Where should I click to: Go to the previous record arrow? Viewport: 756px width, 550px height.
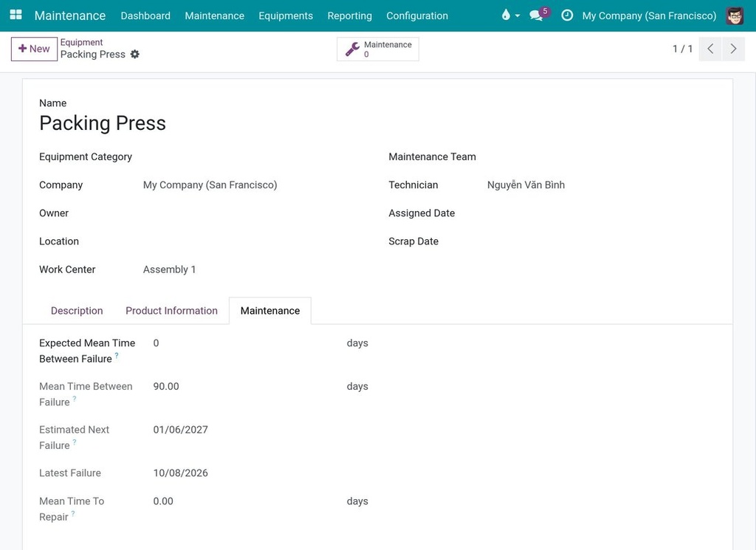(x=710, y=49)
